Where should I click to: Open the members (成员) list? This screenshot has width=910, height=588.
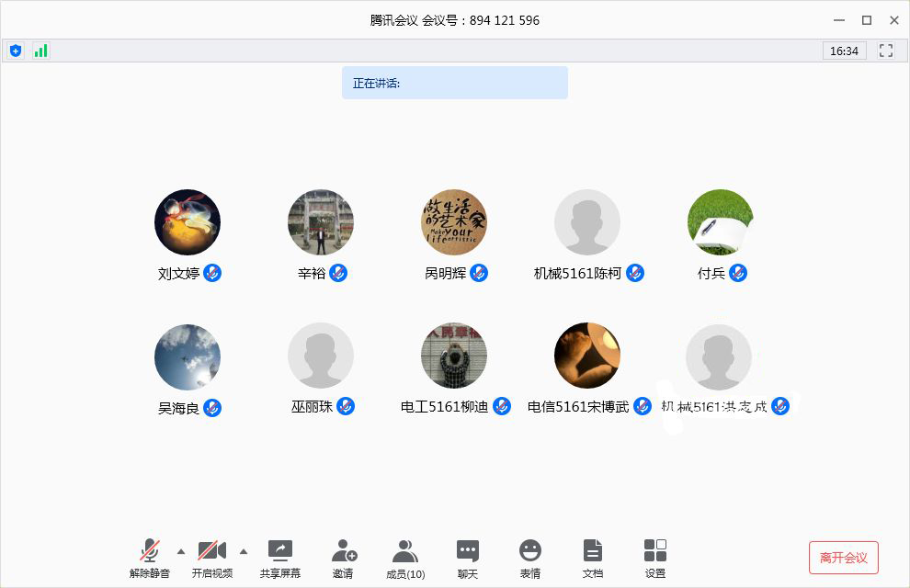tap(405, 558)
